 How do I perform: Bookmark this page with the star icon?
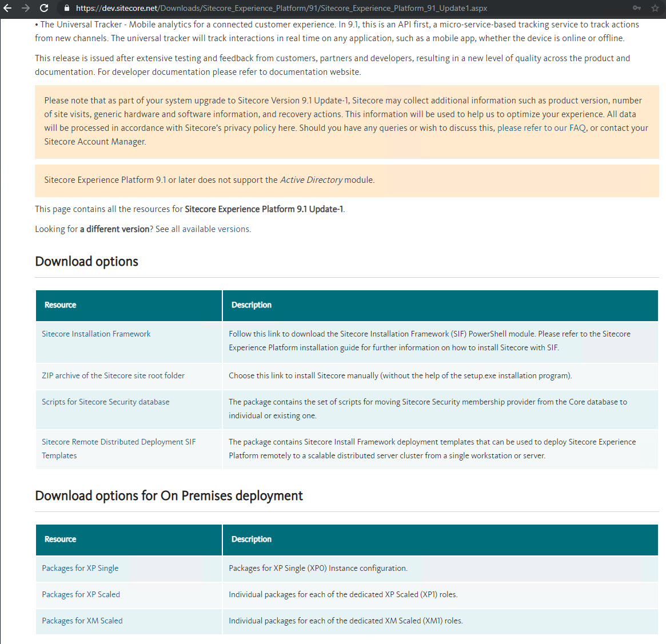[655, 8]
